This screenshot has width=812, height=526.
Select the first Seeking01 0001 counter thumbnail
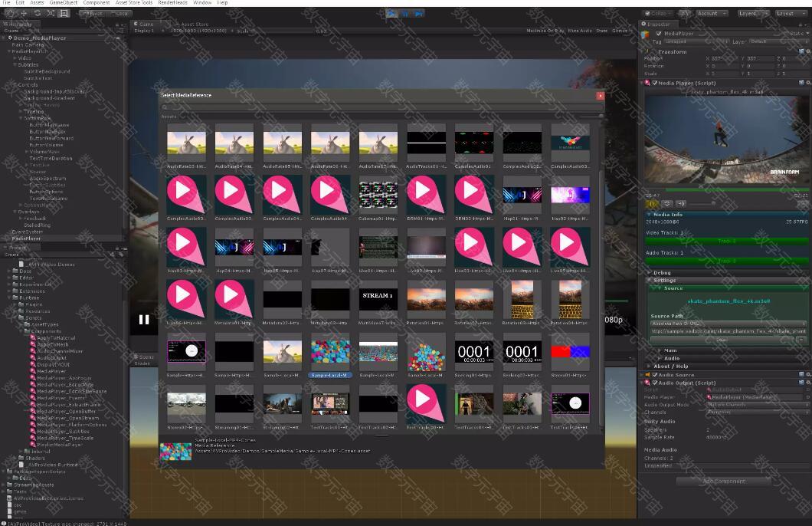coord(474,352)
